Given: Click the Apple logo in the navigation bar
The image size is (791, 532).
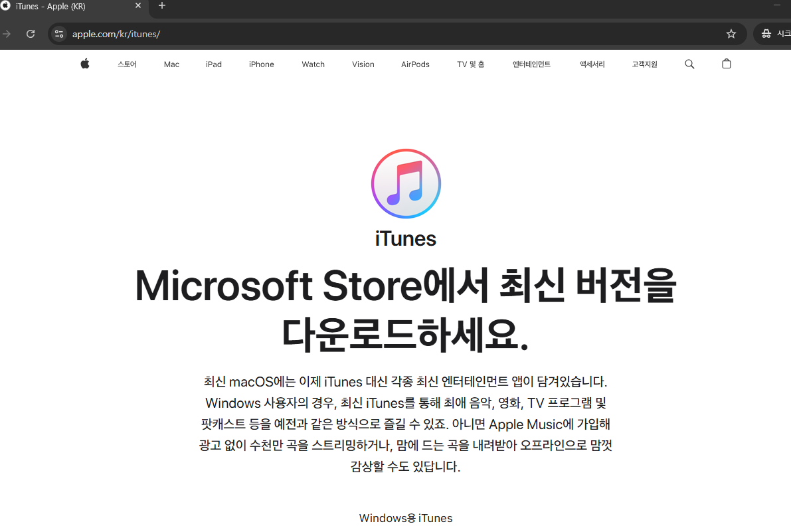Looking at the screenshot, I should pos(85,64).
